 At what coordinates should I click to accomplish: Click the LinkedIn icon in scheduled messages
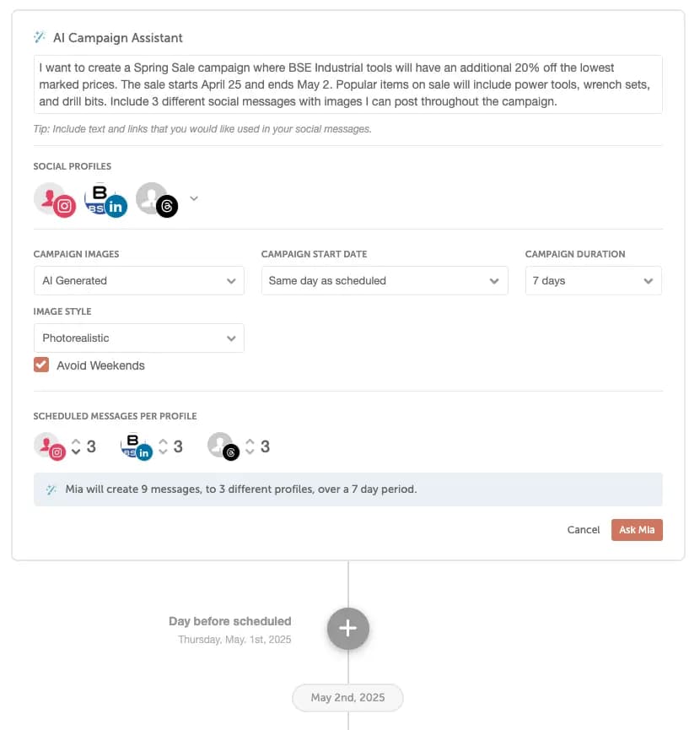click(137, 446)
